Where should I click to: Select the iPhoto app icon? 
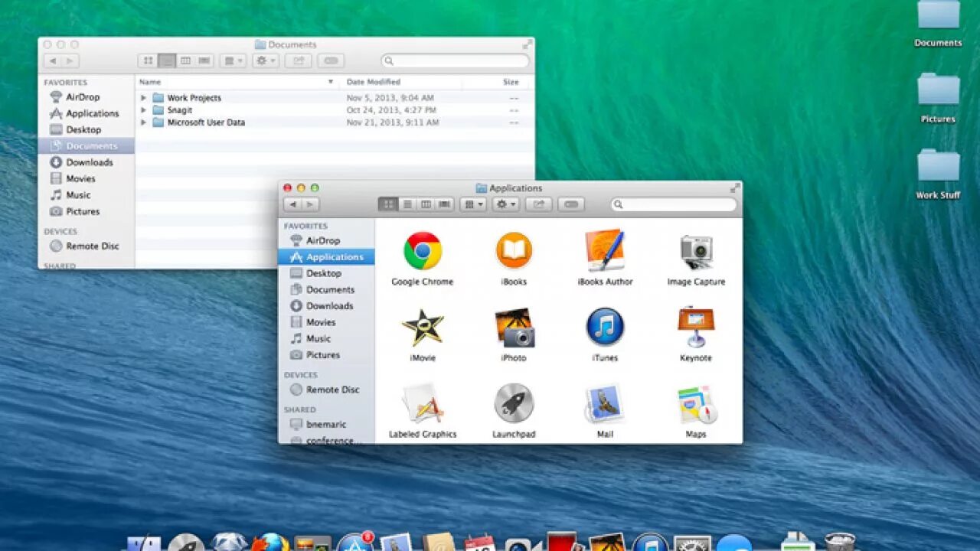[514, 327]
